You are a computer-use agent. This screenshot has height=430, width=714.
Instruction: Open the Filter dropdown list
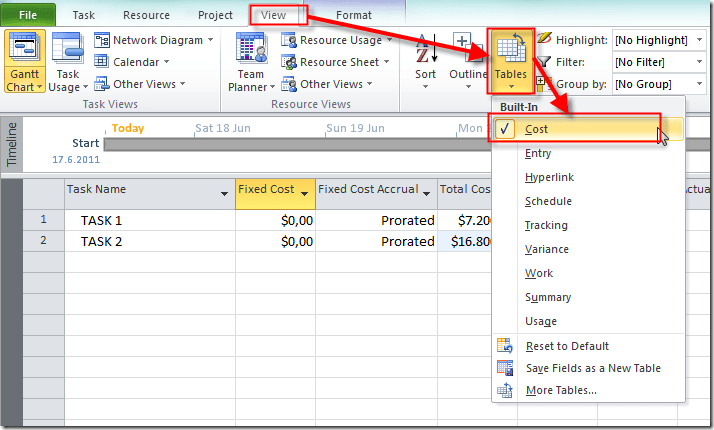tap(698, 62)
